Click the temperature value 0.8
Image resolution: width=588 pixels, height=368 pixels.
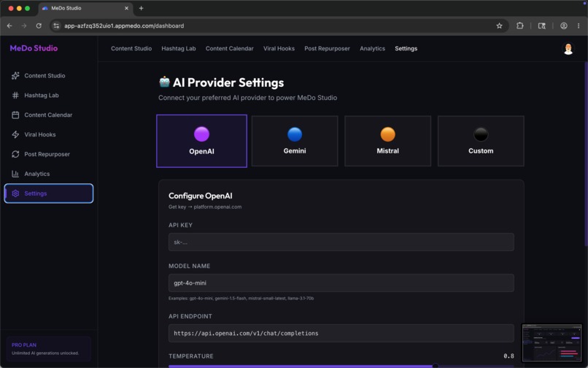click(508, 356)
